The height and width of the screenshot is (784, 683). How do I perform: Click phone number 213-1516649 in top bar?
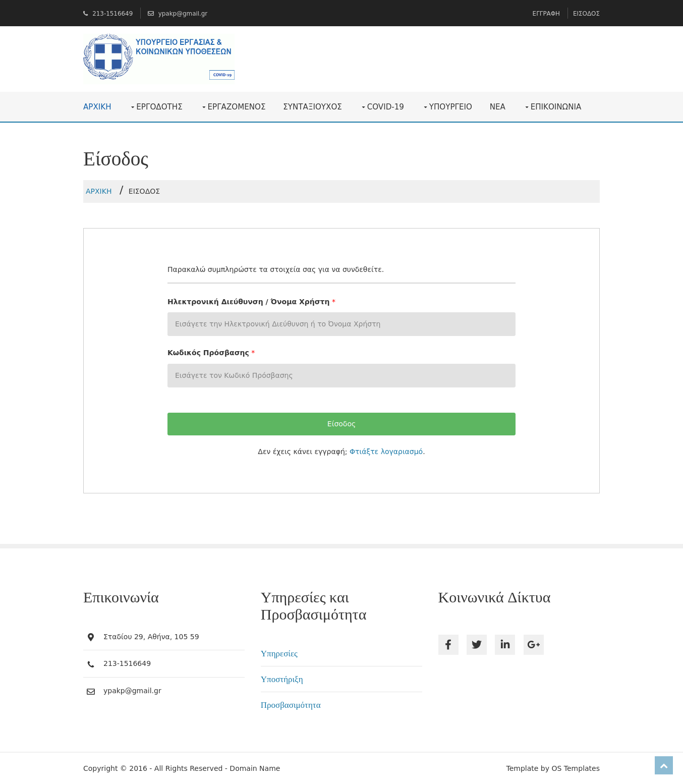pos(112,14)
